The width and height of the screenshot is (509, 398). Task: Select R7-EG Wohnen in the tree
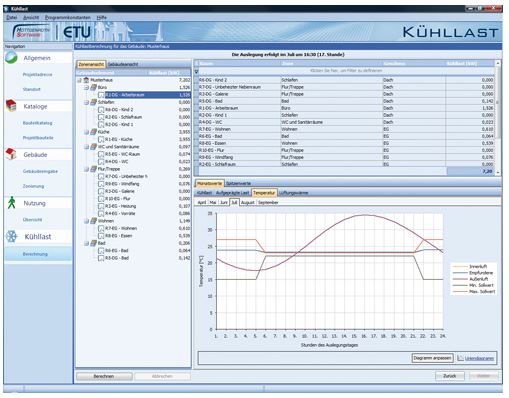point(121,228)
